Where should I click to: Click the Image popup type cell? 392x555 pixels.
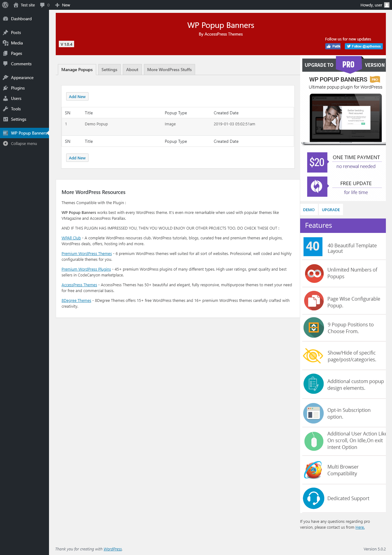(x=170, y=124)
